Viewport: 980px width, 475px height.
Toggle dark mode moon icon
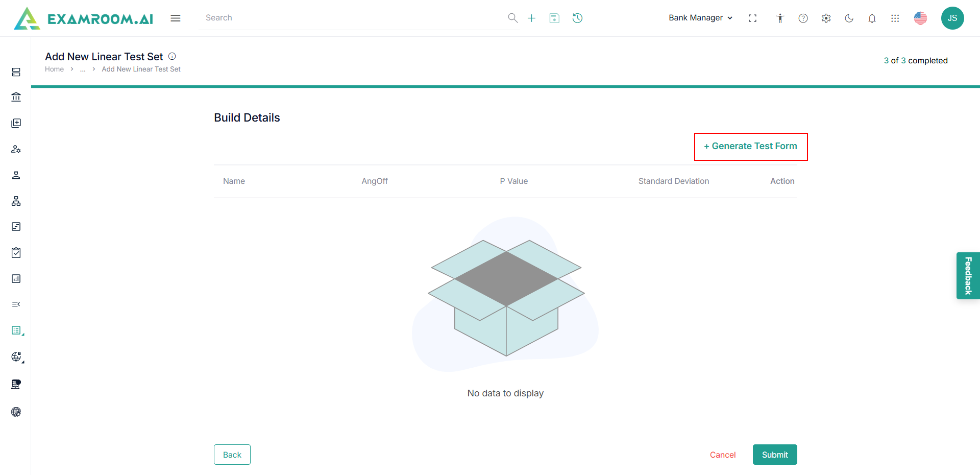[x=849, y=18]
